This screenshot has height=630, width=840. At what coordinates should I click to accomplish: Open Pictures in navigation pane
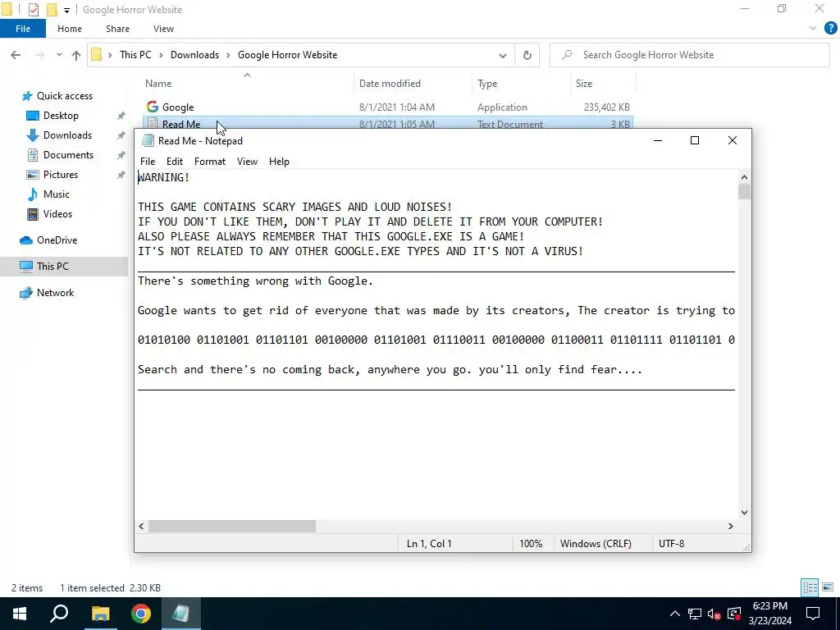(x=60, y=175)
